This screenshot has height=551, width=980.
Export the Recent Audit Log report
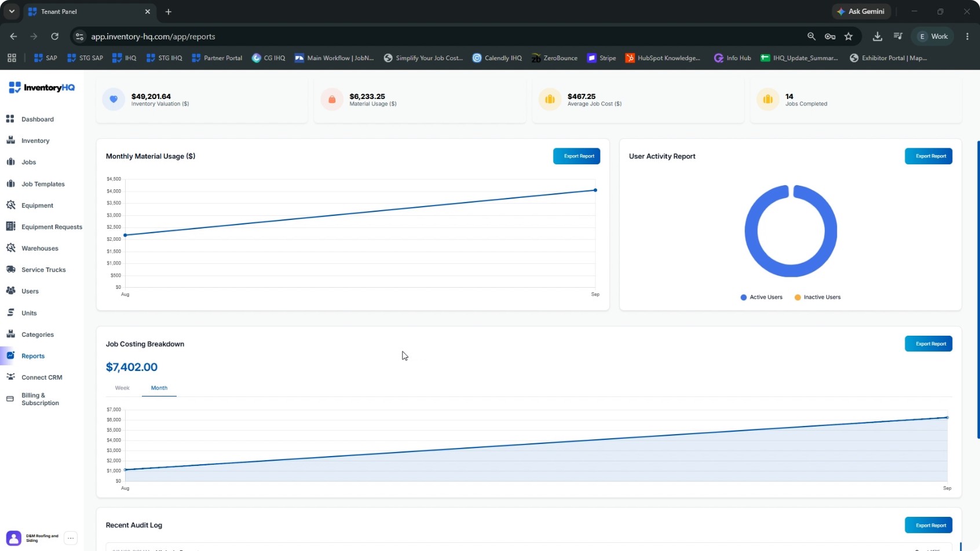(928, 525)
